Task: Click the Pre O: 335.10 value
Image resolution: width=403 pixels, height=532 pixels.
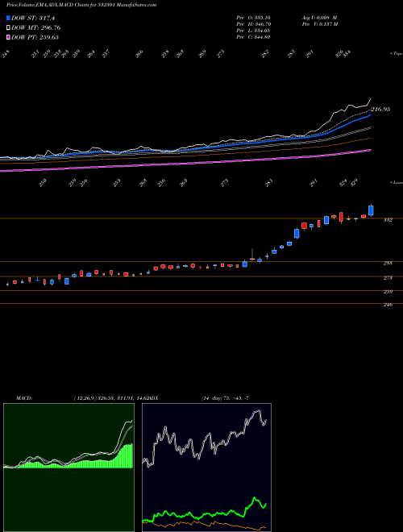Action: 253,18
